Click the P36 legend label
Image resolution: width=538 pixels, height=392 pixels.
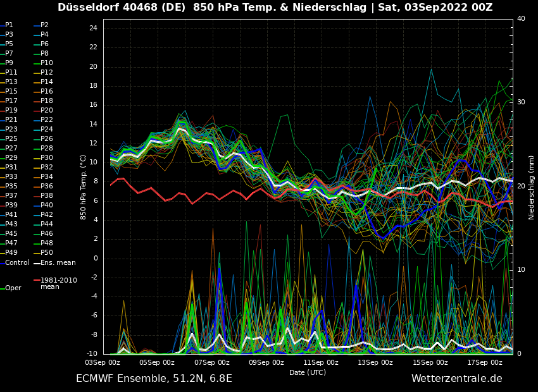[47, 187]
